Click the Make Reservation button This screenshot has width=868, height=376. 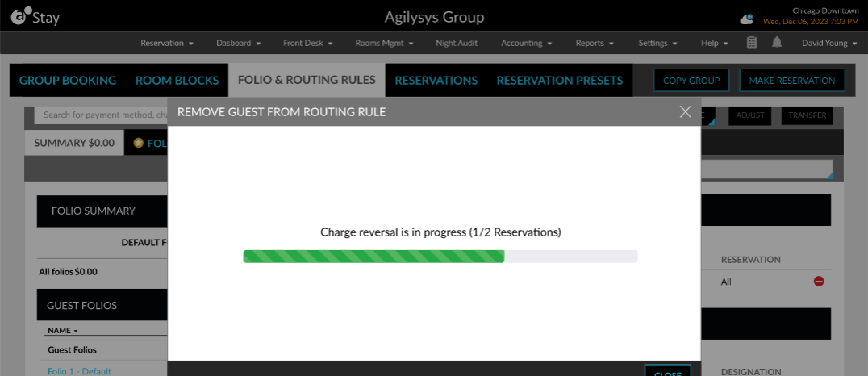pyautogui.click(x=792, y=81)
